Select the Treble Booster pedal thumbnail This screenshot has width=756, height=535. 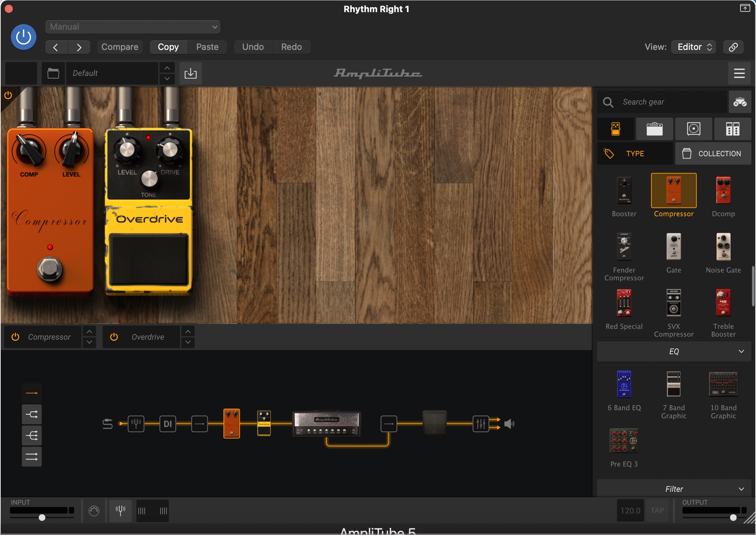tap(723, 303)
